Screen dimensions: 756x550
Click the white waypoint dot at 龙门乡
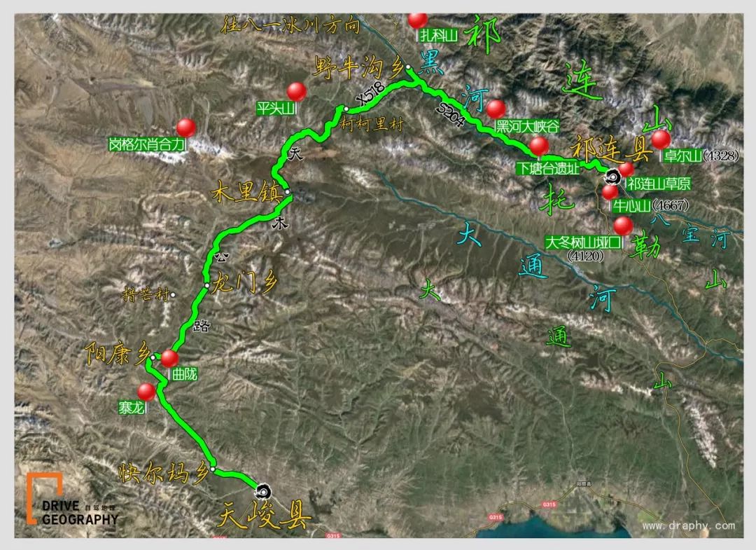click(206, 286)
